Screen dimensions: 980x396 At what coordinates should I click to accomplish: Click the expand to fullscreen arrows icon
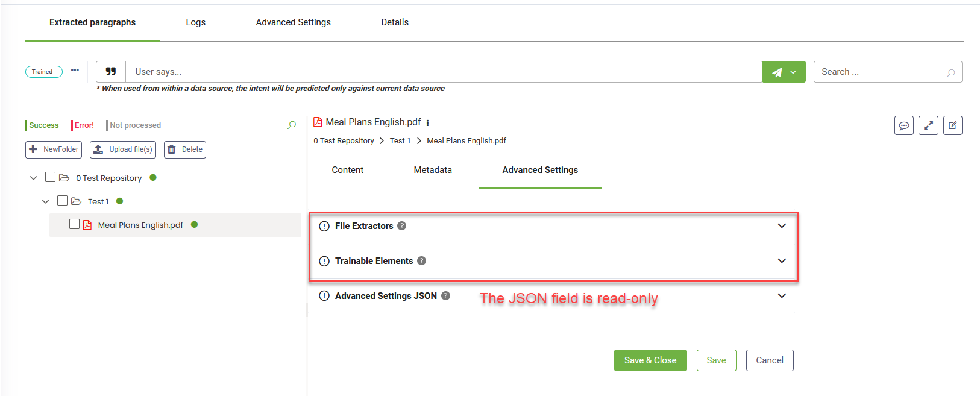tap(928, 125)
